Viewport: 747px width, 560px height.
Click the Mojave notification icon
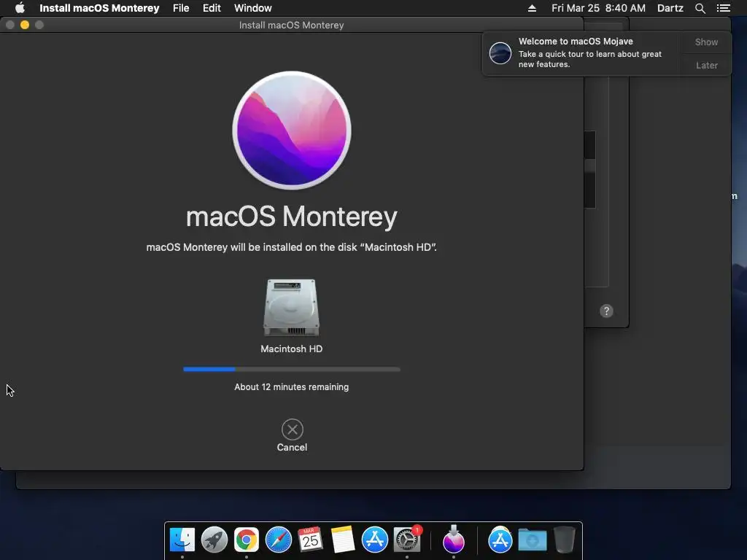click(500, 52)
